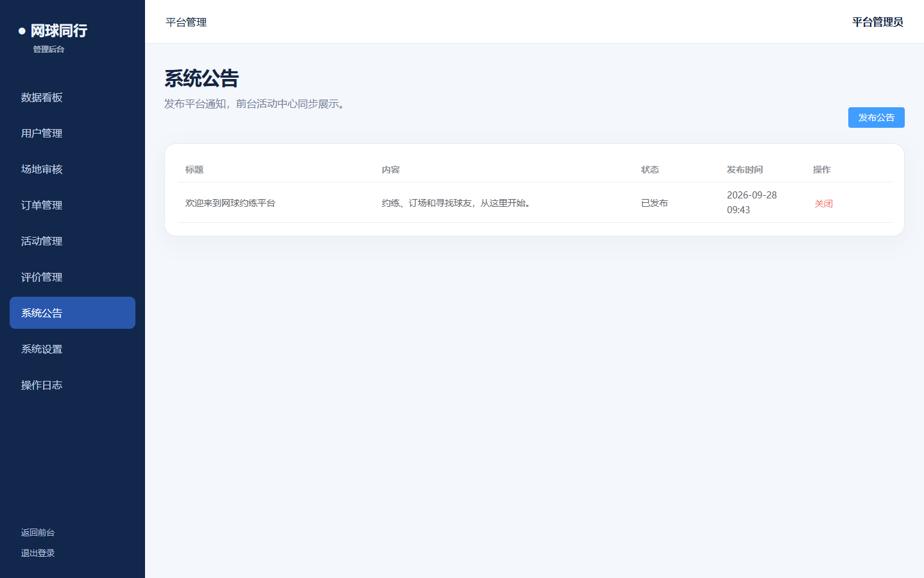Open 系统设置 in sidebar
The width and height of the screenshot is (924, 578).
73,349
